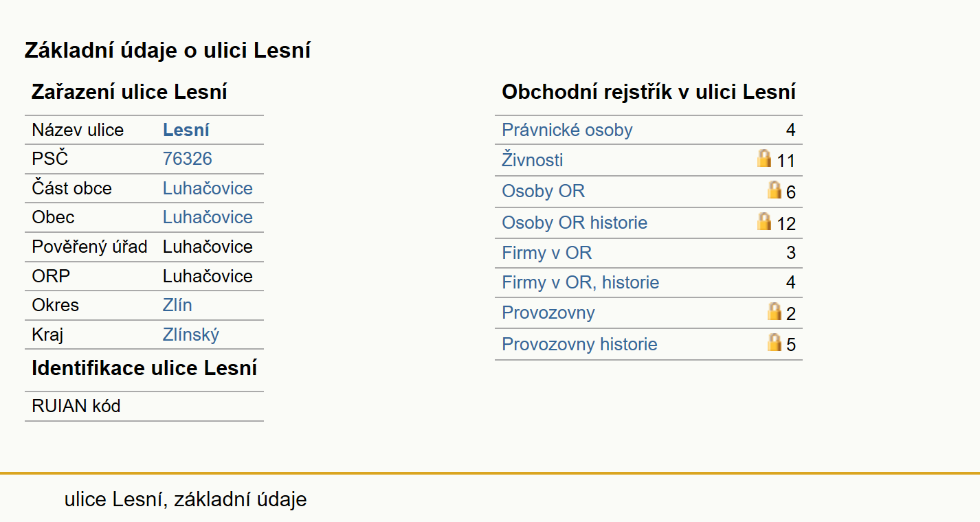Screen dimensions: 980x522
Task: Click the lock icon in Osoby OR historie row
Action: [x=764, y=221]
